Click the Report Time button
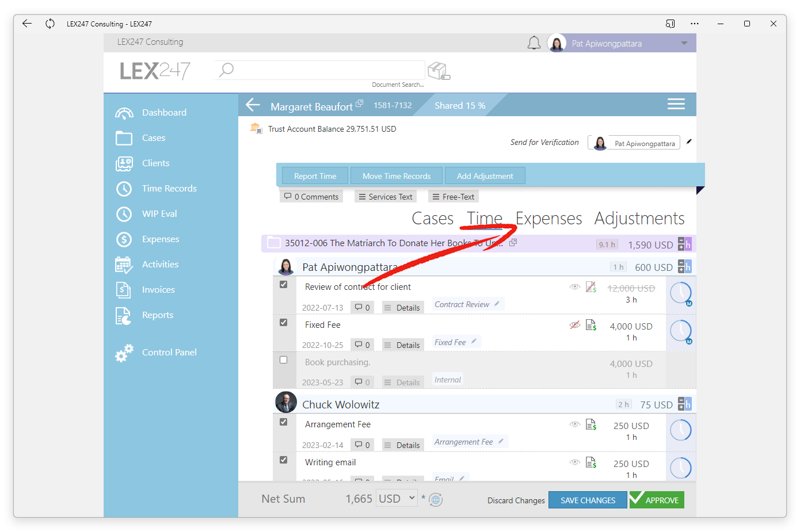 pos(315,176)
